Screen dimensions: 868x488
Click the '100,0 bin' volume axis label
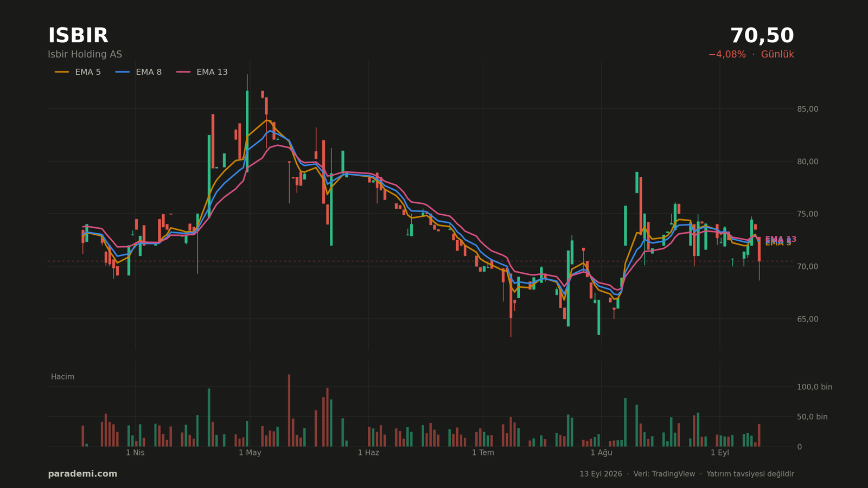[x=814, y=387]
